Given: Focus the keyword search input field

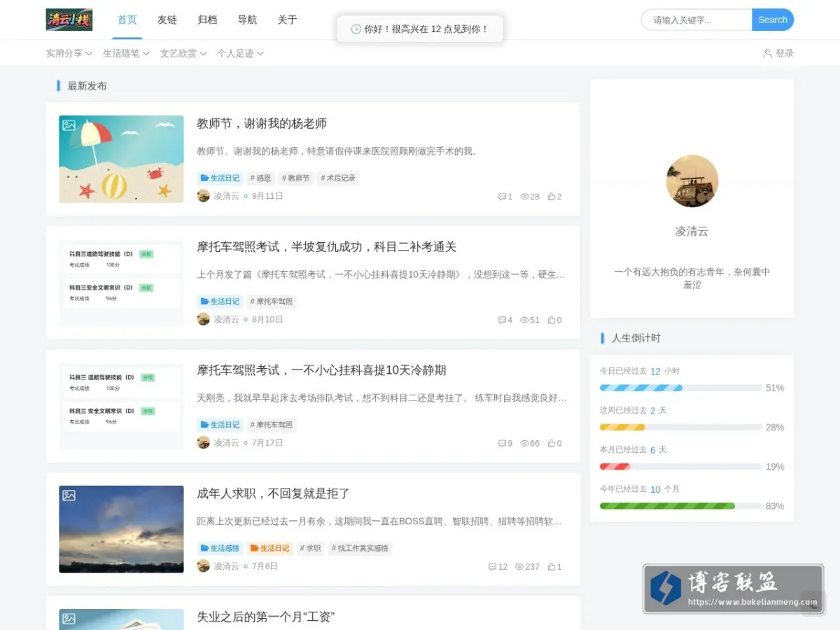Looking at the screenshot, I should (x=696, y=20).
